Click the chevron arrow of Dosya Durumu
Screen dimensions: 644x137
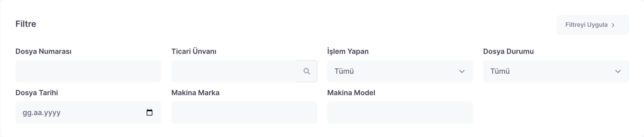pos(618,71)
